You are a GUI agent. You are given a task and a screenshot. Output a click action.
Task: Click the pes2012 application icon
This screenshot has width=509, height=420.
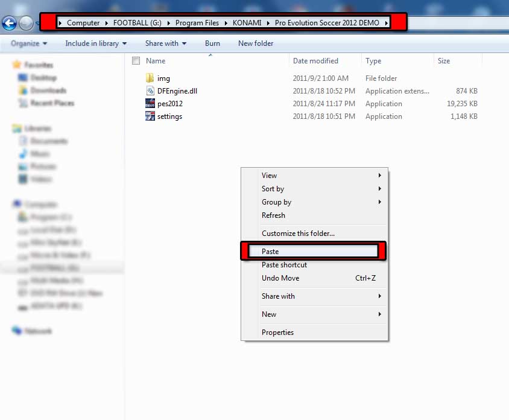coord(150,104)
